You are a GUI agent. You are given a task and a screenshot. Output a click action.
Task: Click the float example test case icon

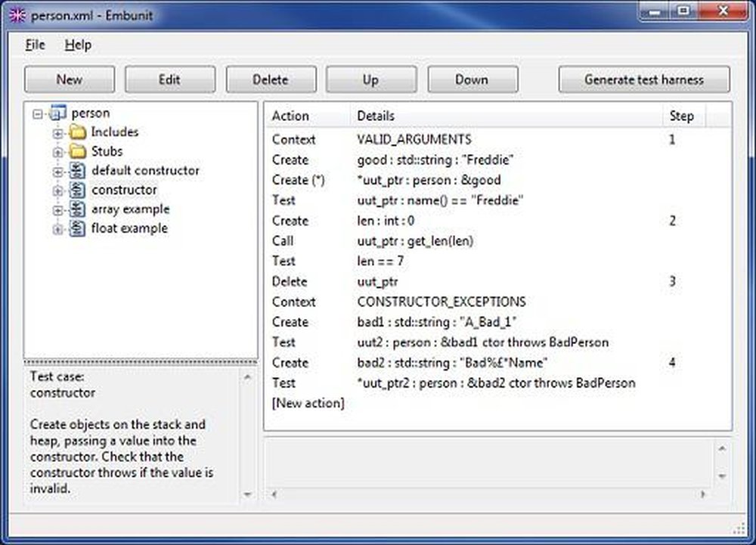[x=77, y=228]
